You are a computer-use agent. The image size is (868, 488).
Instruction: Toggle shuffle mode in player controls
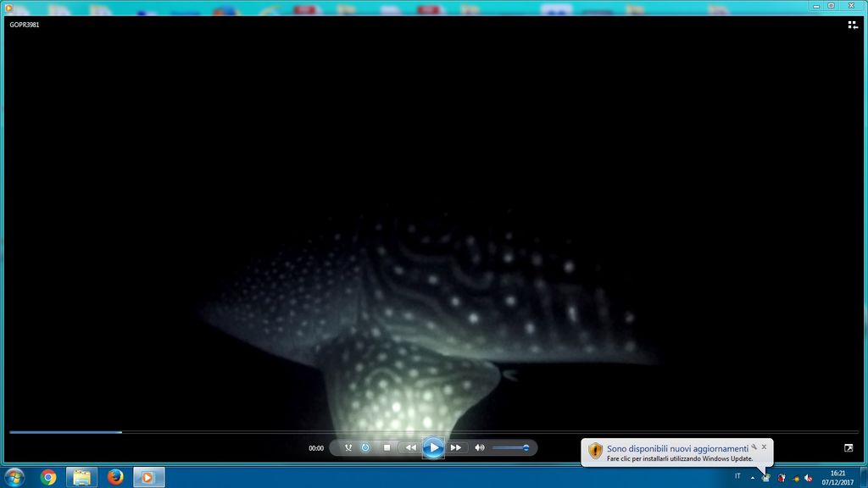click(x=348, y=447)
